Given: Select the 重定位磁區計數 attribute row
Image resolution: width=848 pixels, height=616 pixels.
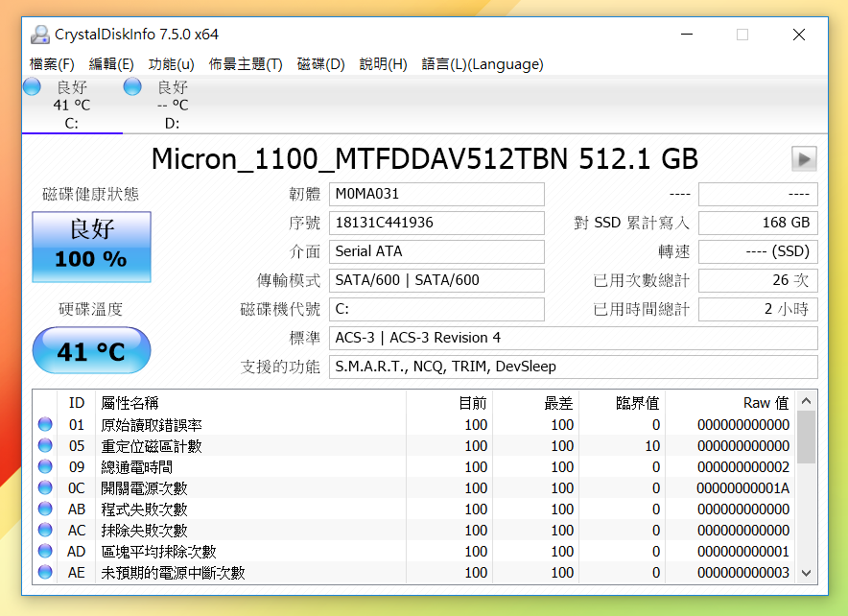Looking at the screenshot, I should pyautogui.click(x=413, y=445).
